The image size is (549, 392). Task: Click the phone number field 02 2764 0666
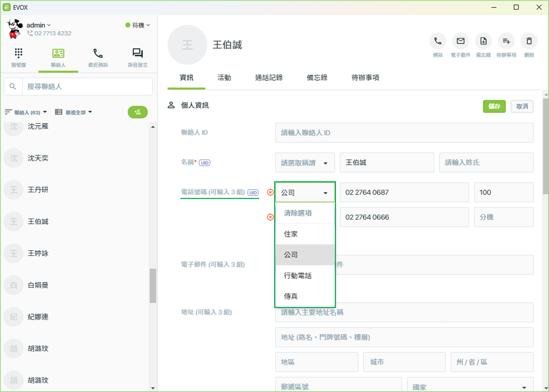(x=404, y=217)
